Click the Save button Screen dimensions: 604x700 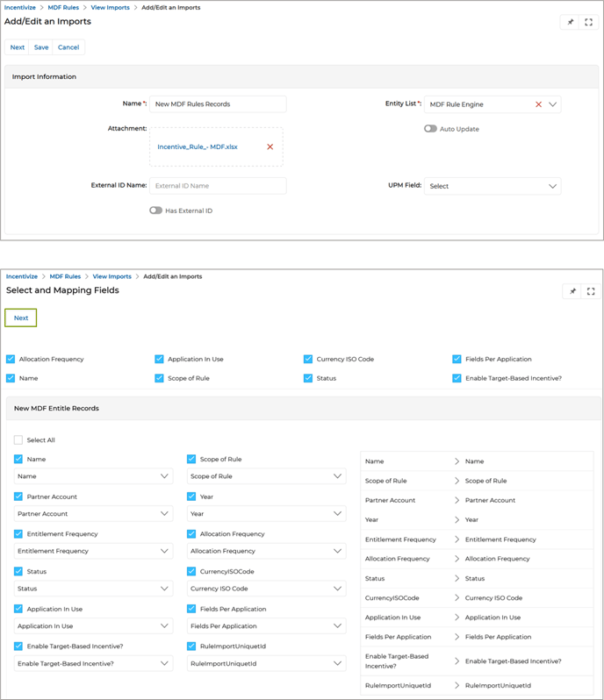pos(41,47)
